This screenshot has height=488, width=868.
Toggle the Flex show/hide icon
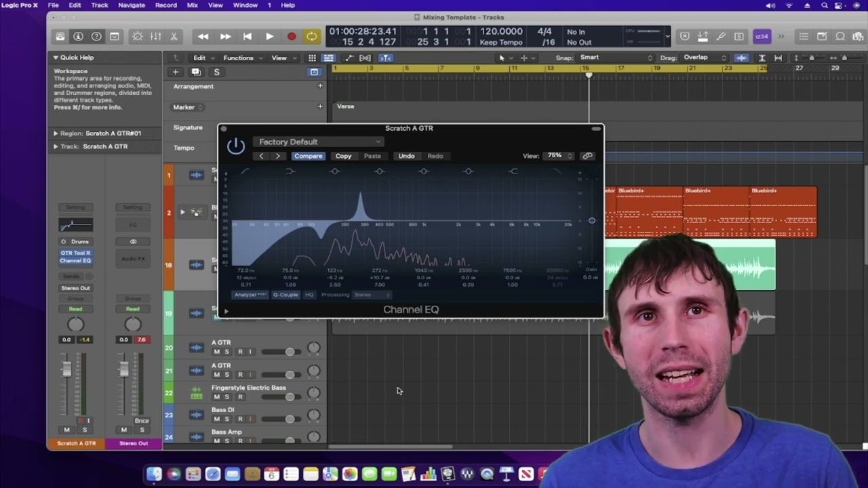[365, 58]
